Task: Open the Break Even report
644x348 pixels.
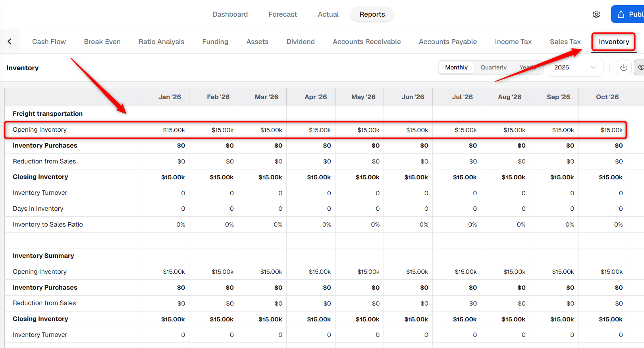Action: click(x=102, y=42)
